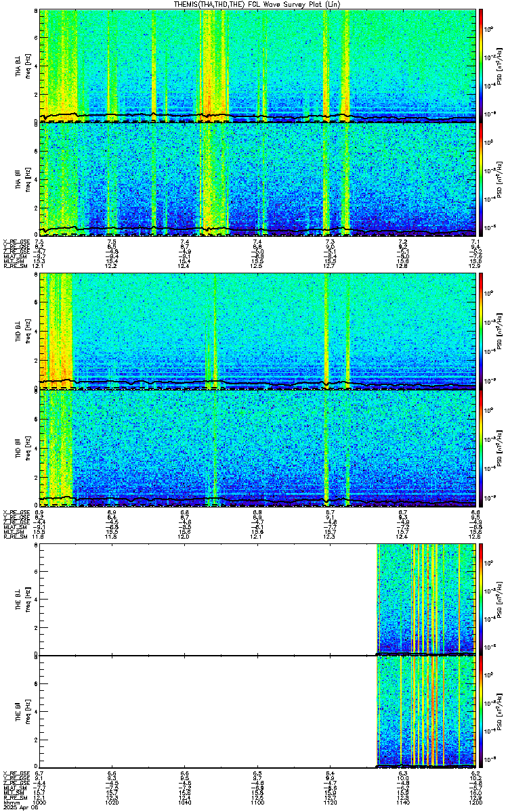The height and width of the screenshot is (812, 508).
Task: Click THD X_RE_GSE value 6.6
Action: 475,512
